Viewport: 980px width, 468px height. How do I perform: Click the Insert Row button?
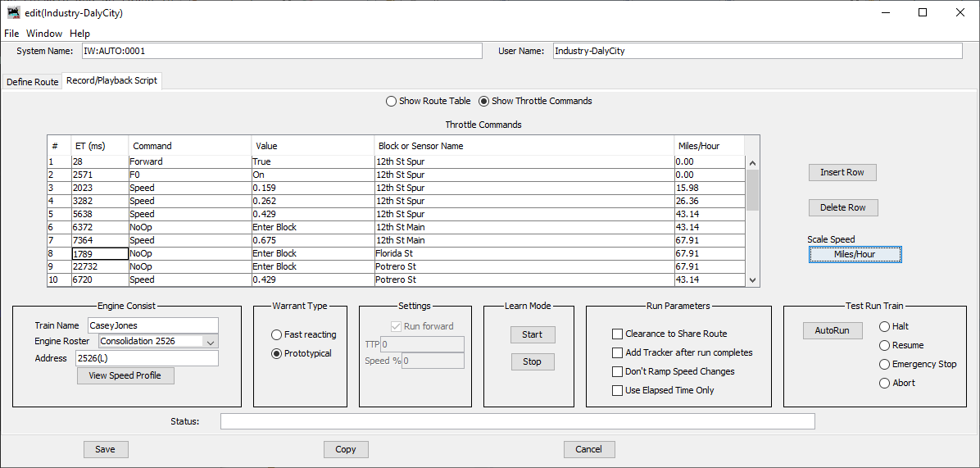[842, 172]
